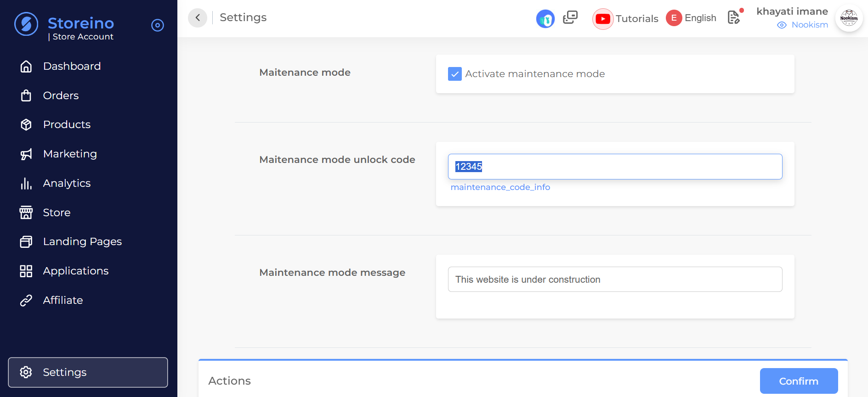
Task: Click the Confirm button
Action: (x=799, y=381)
